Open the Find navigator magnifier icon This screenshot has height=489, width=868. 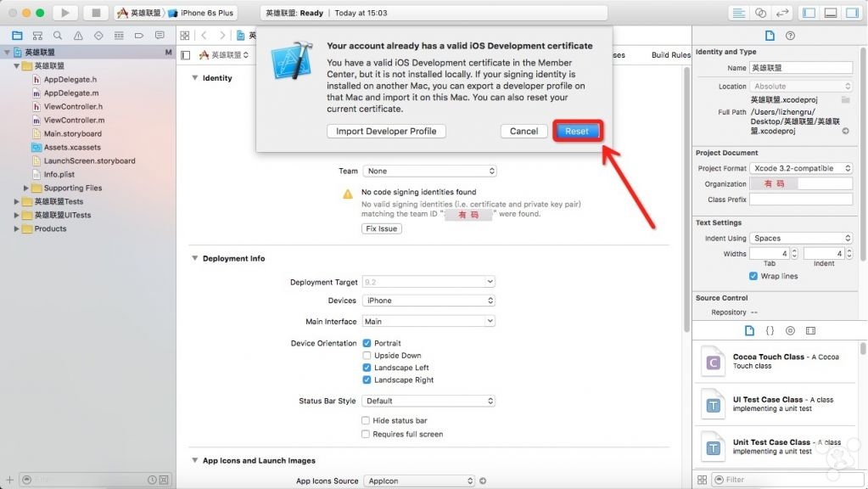click(58, 36)
